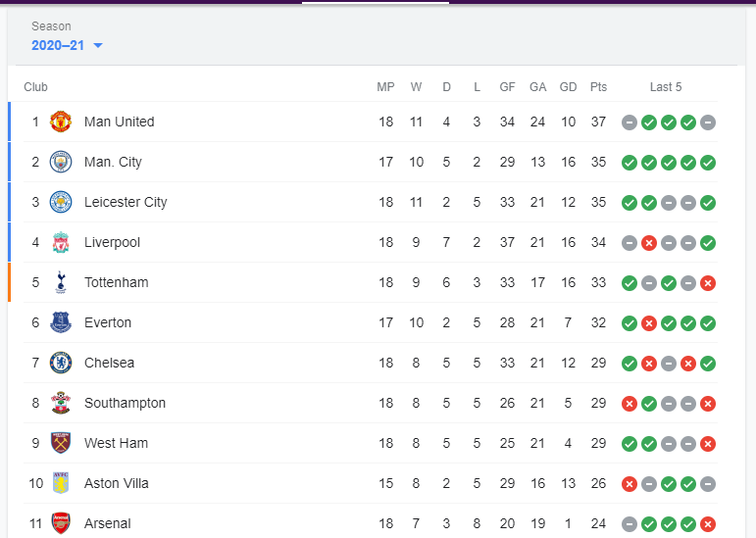The width and height of the screenshot is (756, 538).
Task: Click the Pts column header
Action: click(x=598, y=87)
